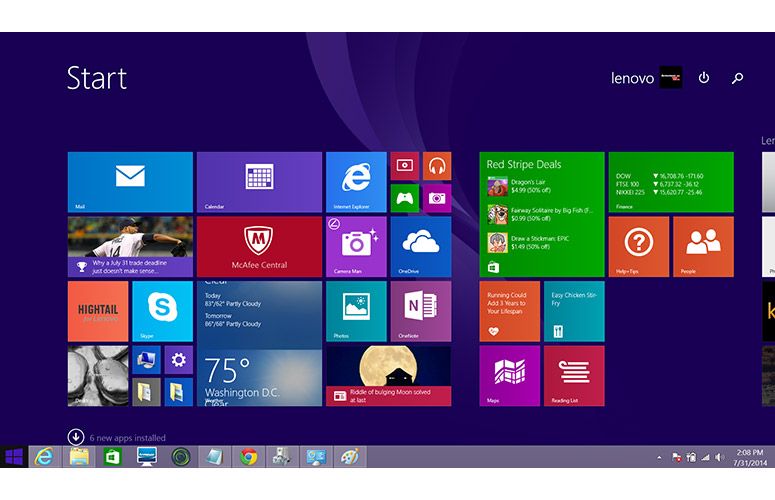Open the Red Stripe Deals store tile
Viewport: 775px width, 500px height.
pos(542,214)
